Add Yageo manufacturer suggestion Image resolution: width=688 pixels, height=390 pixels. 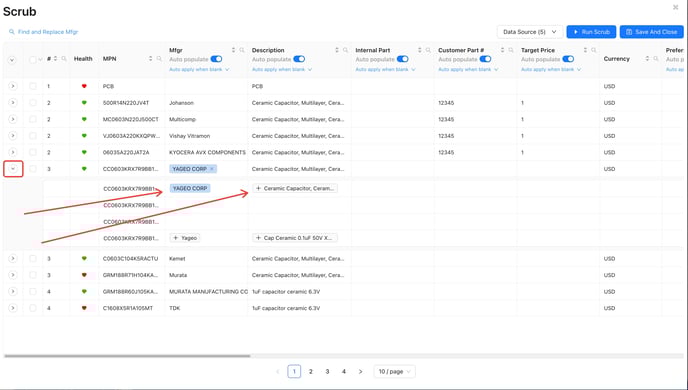click(185, 238)
